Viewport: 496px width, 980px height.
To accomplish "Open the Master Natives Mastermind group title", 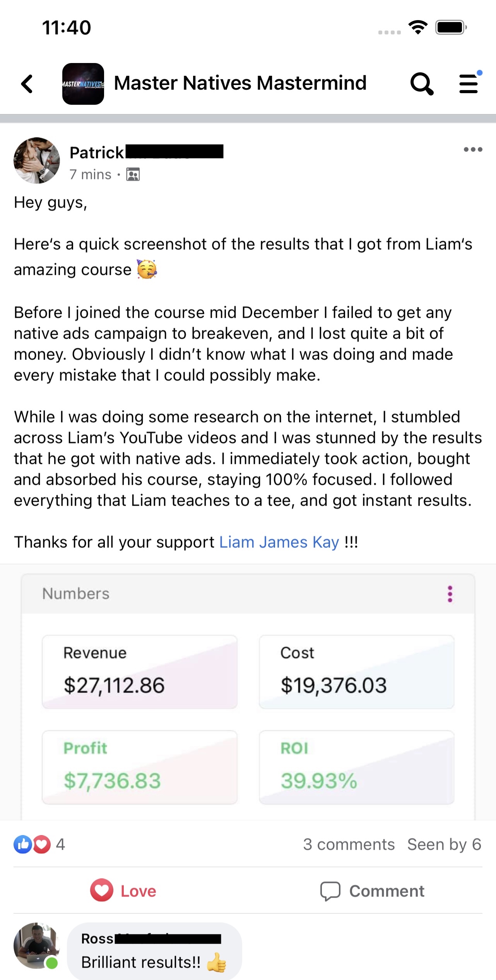I will click(240, 83).
